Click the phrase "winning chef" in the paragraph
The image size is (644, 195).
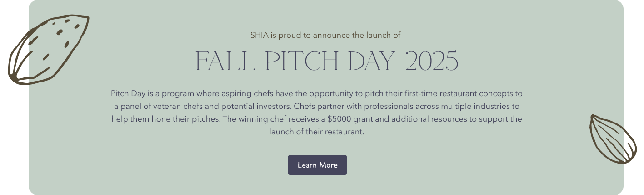269,119
